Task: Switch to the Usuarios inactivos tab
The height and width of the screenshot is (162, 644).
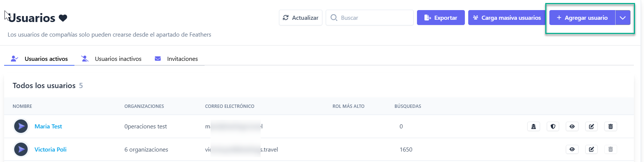Action: pyautogui.click(x=118, y=59)
